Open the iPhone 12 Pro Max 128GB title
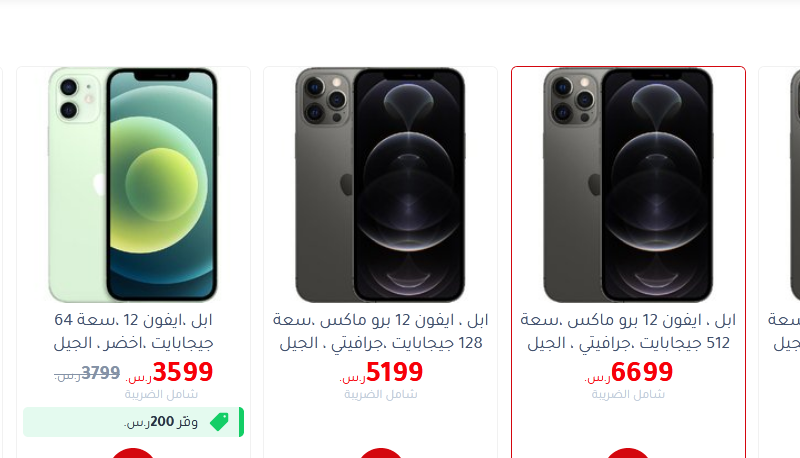 point(380,332)
